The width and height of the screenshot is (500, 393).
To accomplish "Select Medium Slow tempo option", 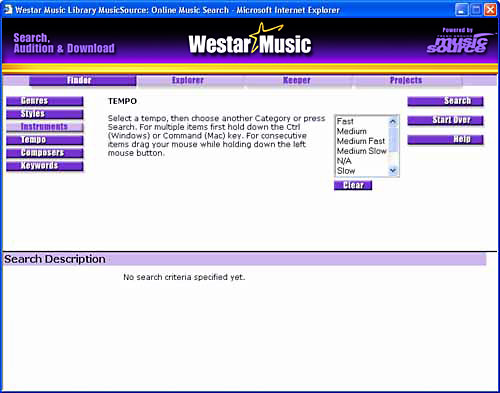I will (x=362, y=151).
